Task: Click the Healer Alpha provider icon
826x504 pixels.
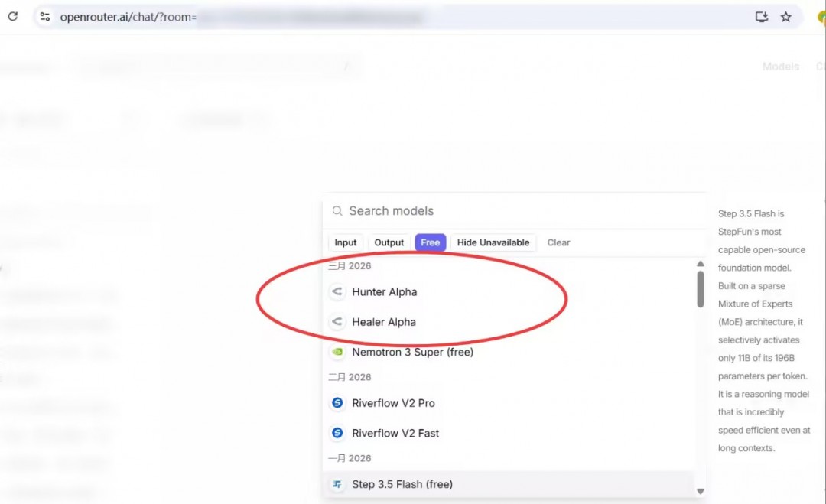Action: coord(337,321)
